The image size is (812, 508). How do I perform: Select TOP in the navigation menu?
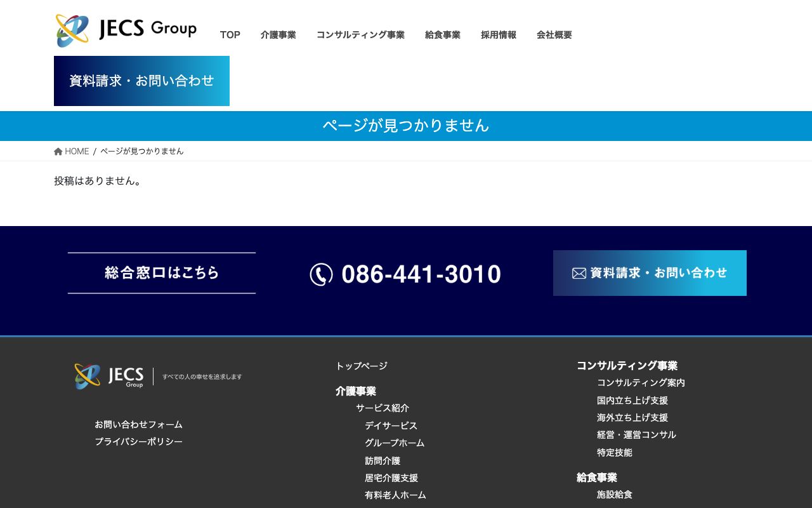(230, 35)
